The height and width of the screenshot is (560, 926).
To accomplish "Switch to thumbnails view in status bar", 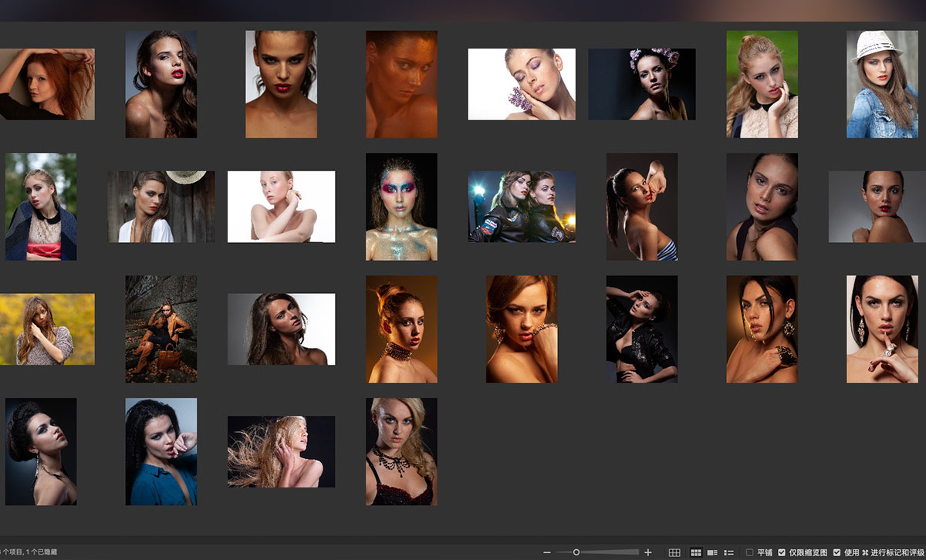I will pos(695,552).
